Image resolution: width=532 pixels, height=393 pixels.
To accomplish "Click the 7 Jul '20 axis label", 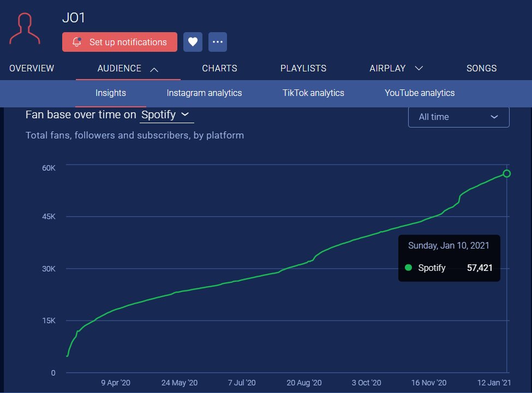I will coord(242,383).
